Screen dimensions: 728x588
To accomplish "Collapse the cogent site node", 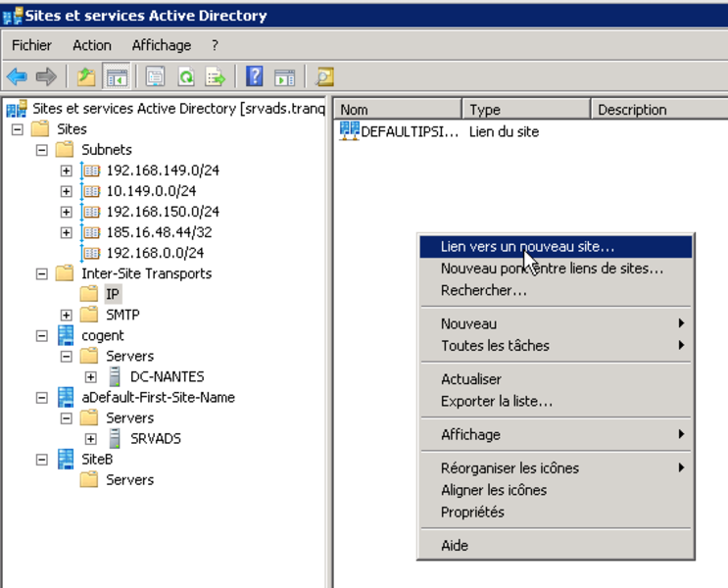I will point(42,335).
